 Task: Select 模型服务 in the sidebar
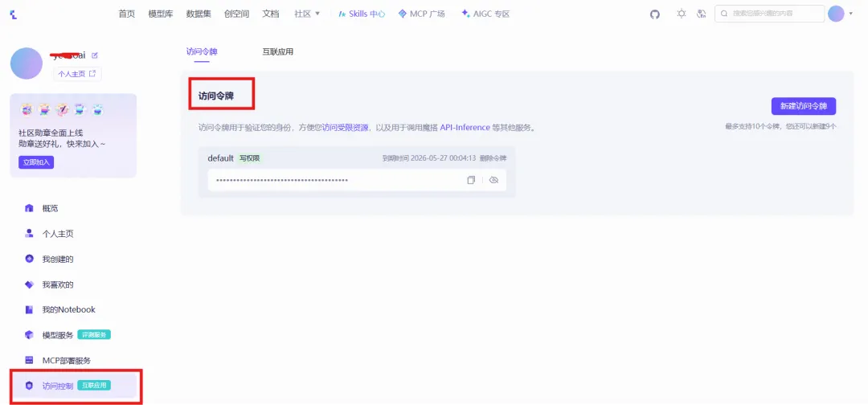58,335
